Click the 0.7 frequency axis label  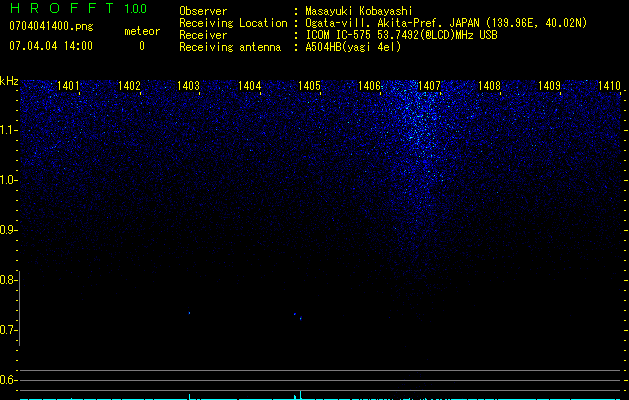tap(7, 330)
